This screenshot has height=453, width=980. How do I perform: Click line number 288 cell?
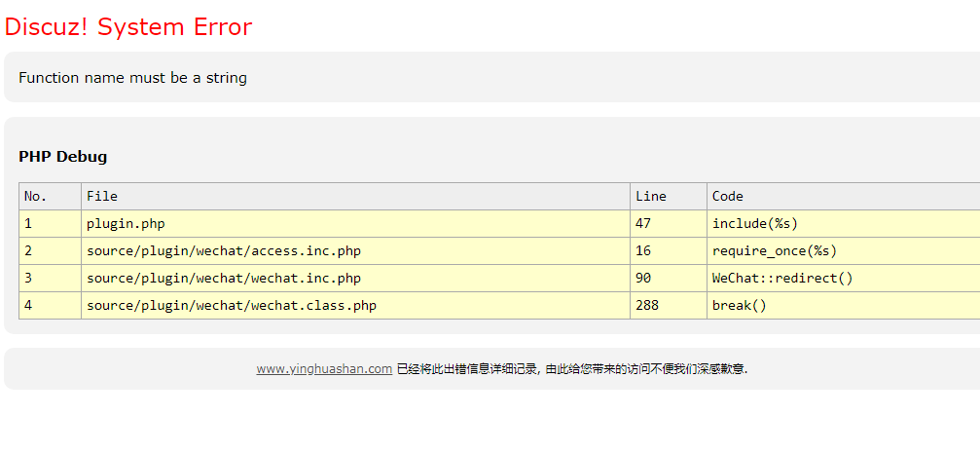click(669, 305)
